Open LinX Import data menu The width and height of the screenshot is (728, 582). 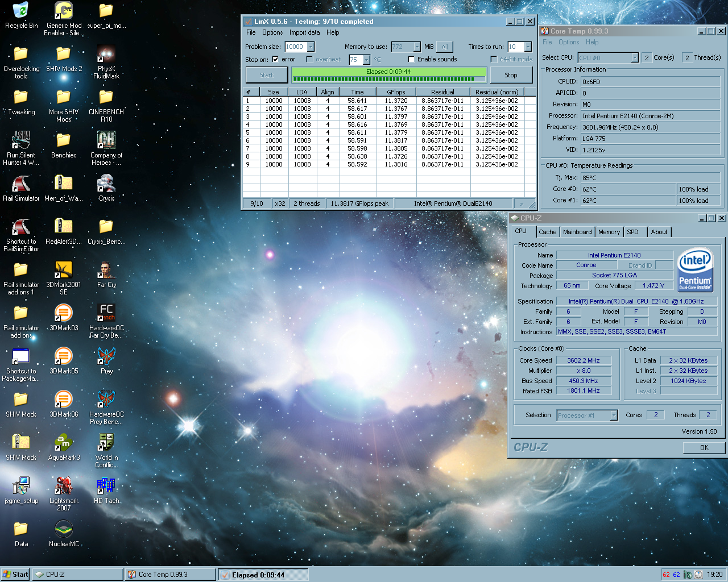tap(304, 32)
